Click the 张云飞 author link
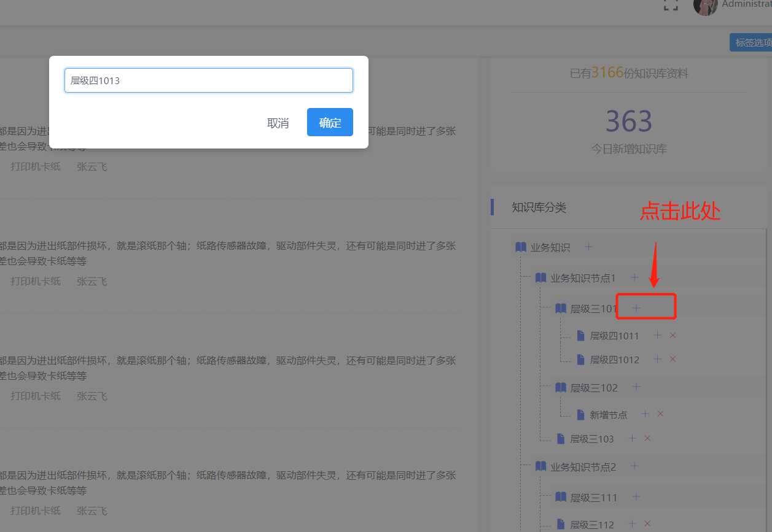The image size is (772, 532). 92,166
